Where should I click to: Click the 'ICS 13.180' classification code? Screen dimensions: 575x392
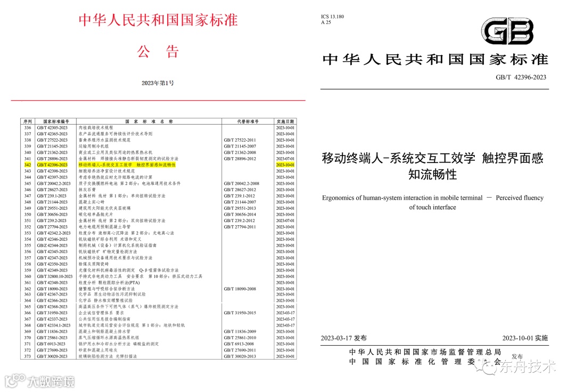[332, 17]
